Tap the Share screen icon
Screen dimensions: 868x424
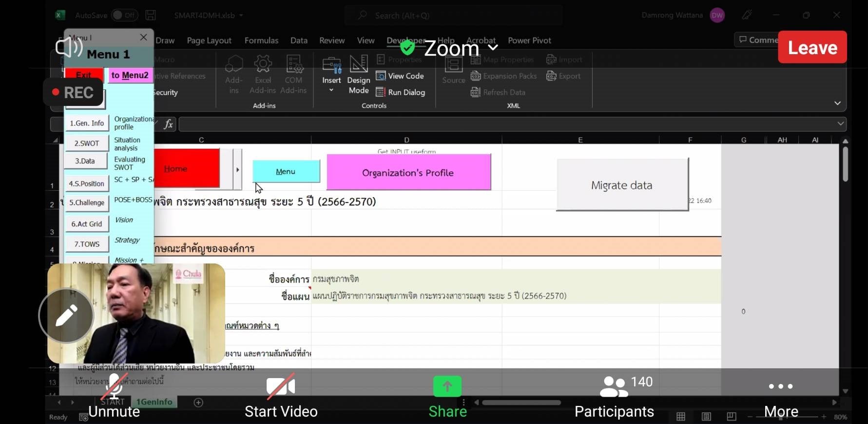coord(447,386)
